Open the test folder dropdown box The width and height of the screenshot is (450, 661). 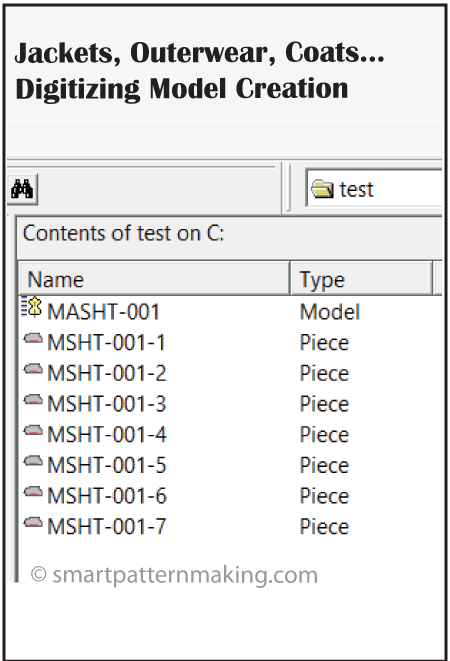click(x=374, y=188)
